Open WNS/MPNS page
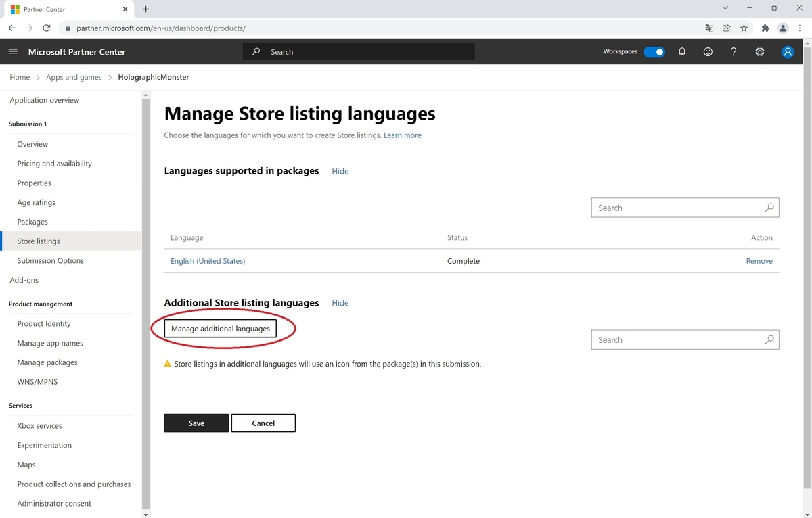 (37, 382)
